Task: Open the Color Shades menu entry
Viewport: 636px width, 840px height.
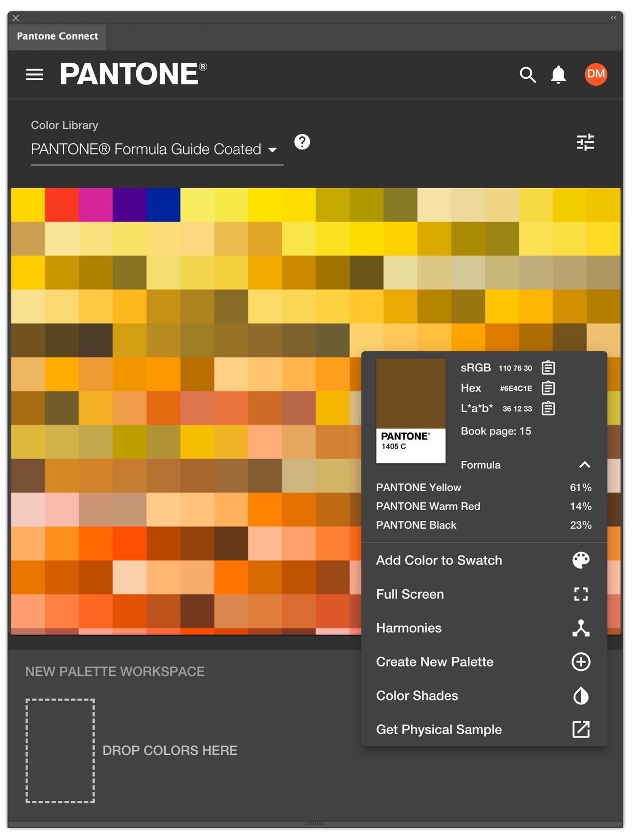Action: coord(417,696)
